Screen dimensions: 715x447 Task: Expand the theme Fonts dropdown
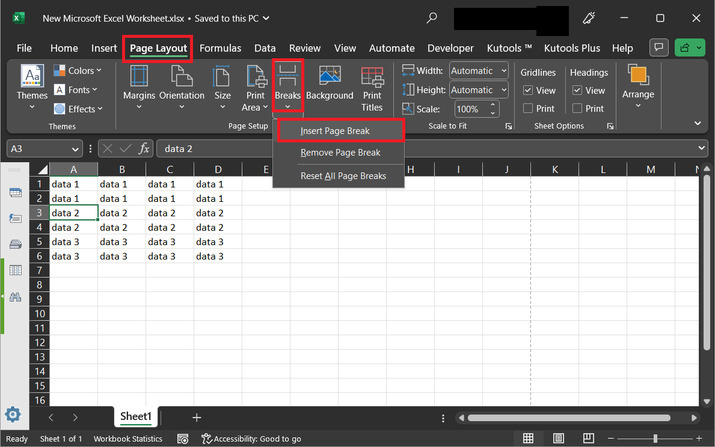pos(76,90)
